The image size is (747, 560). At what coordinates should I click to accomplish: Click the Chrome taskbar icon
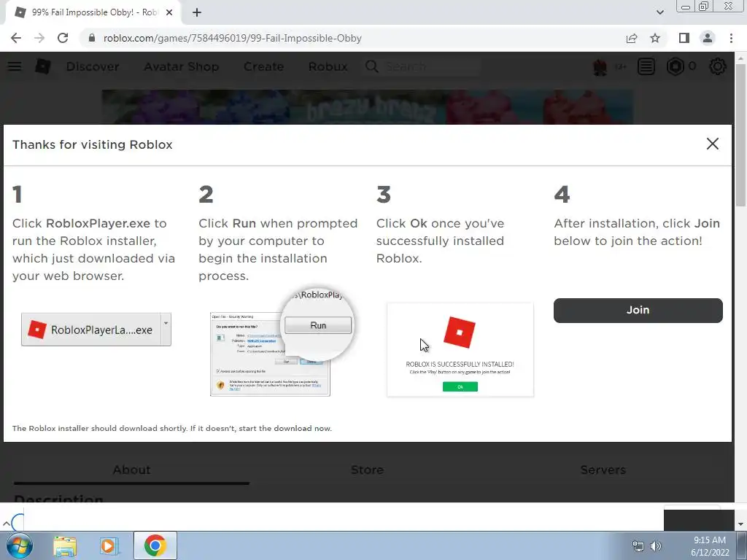[155, 545]
